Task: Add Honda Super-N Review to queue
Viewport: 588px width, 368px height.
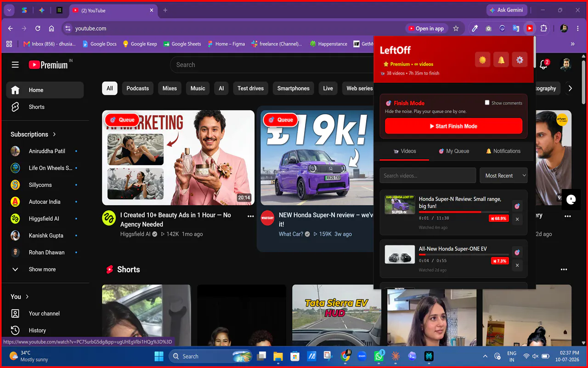Action: point(517,207)
